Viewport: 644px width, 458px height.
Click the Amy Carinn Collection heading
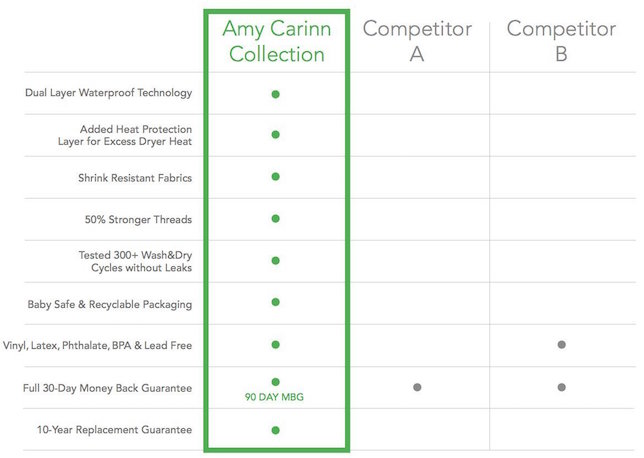[x=276, y=41]
